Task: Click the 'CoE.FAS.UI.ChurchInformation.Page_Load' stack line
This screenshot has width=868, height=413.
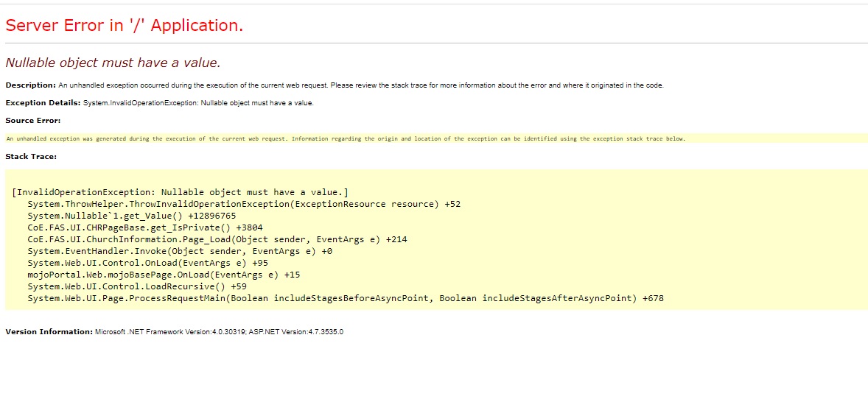Action: pos(217,239)
